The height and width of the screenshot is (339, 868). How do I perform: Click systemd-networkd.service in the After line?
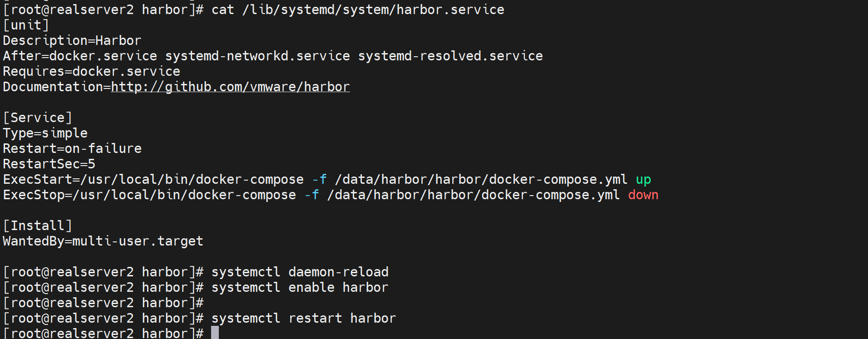click(x=257, y=56)
